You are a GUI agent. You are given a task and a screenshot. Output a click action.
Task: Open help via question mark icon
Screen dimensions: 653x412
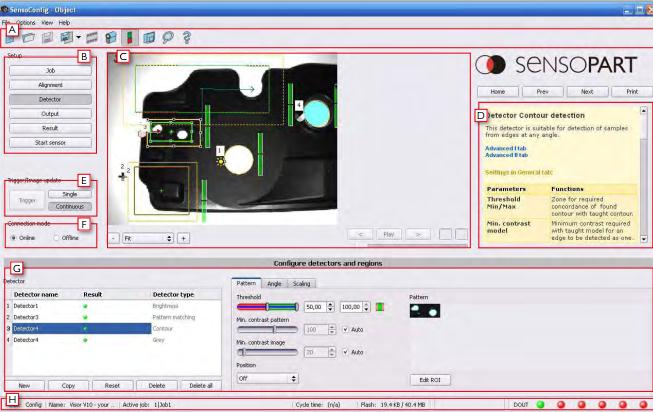pyautogui.click(x=185, y=38)
